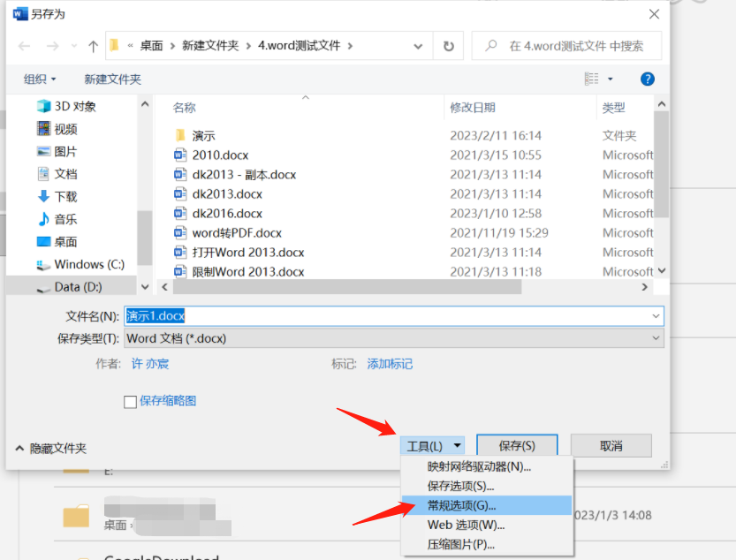Click the Word icon of dk2013 - 副本.docx
736x560 pixels.
pyautogui.click(x=179, y=174)
